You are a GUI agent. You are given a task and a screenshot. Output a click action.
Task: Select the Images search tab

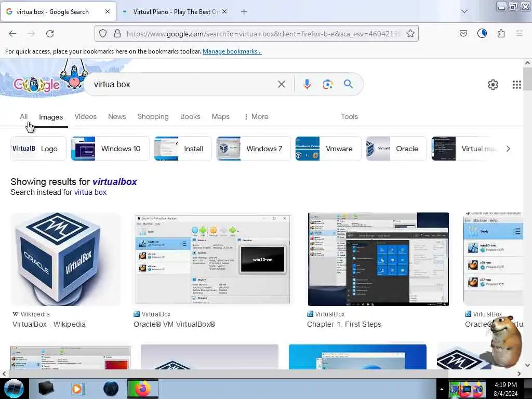coord(51,117)
